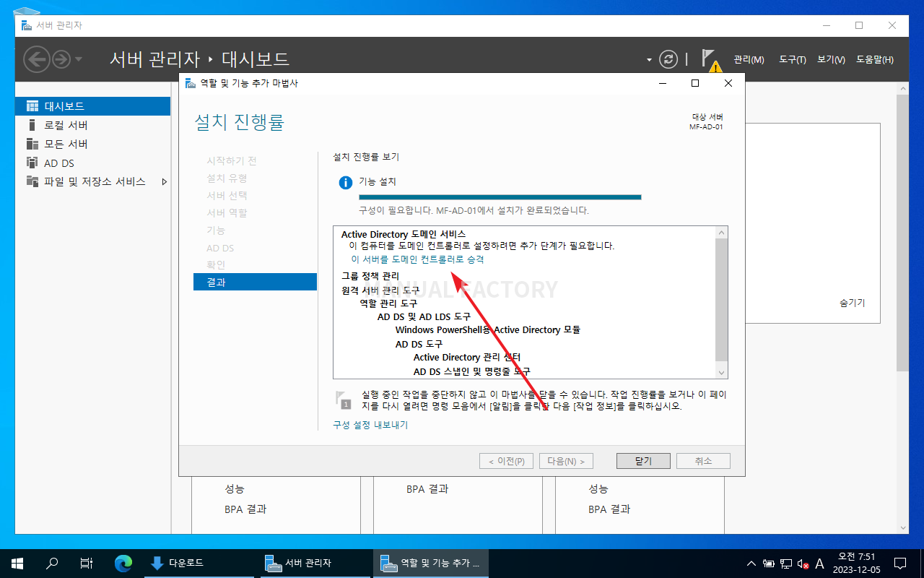Click the refresh icon in Server Manager header
Screen dimensions: 924x578
[x=669, y=59]
